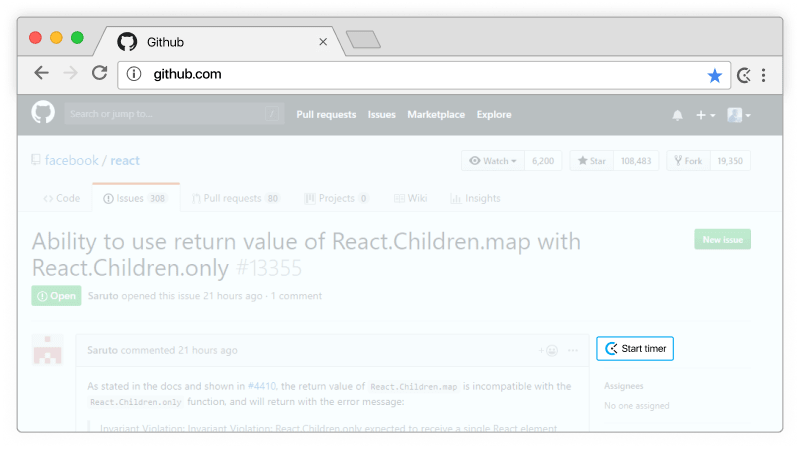The width and height of the screenshot is (800, 449).
Task: Open the facebook owner link
Action: click(x=71, y=160)
